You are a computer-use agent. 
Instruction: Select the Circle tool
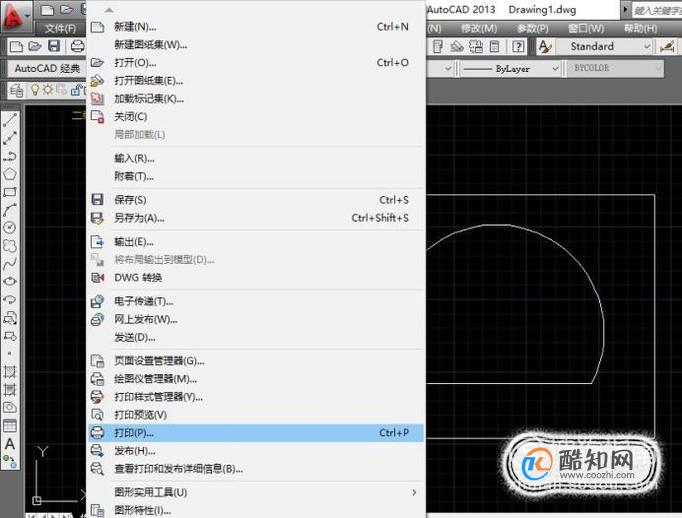point(10,227)
